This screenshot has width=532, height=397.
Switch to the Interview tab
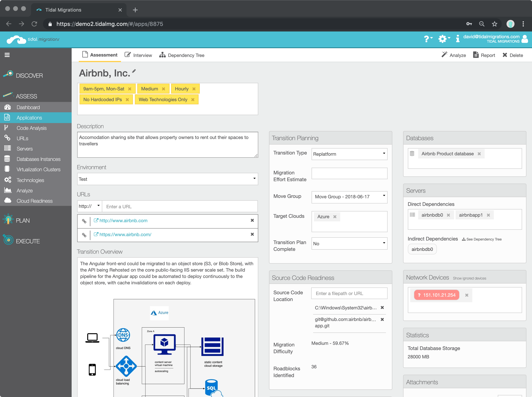tap(138, 55)
